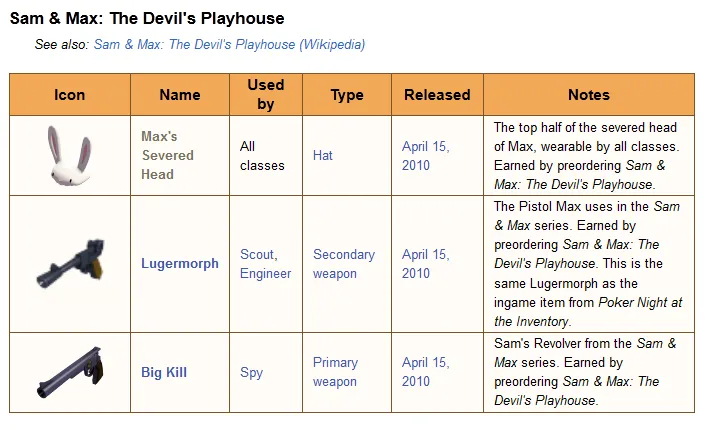
Task: Click the Name column header
Action: (x=180, y=95)
